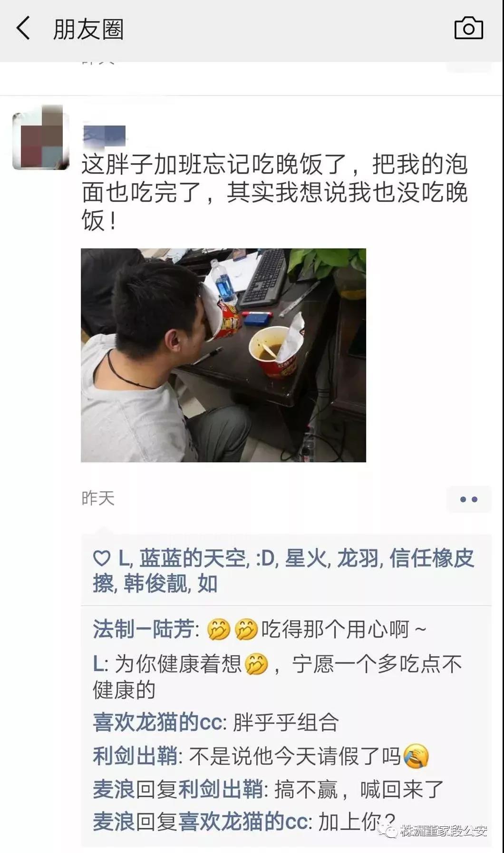Screen dimensions: 504x853
Task: Open the two-dot like/comment menu
Action: [469, 499]
